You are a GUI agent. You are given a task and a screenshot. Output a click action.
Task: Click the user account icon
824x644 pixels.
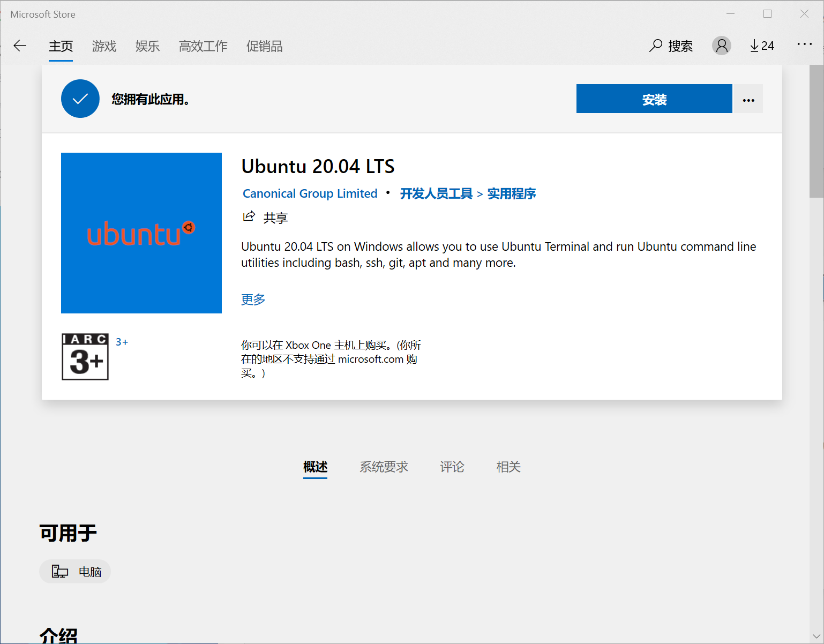[721, 46]
